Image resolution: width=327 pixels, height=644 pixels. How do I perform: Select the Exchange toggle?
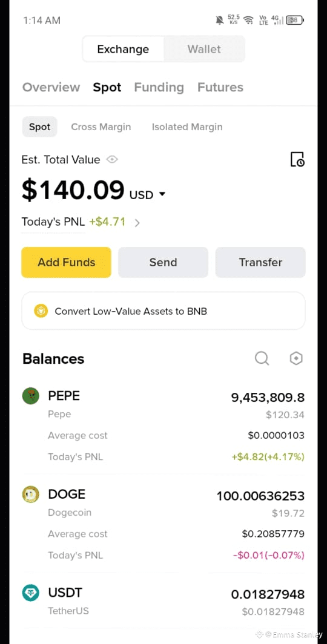click(x=124, y=49)
